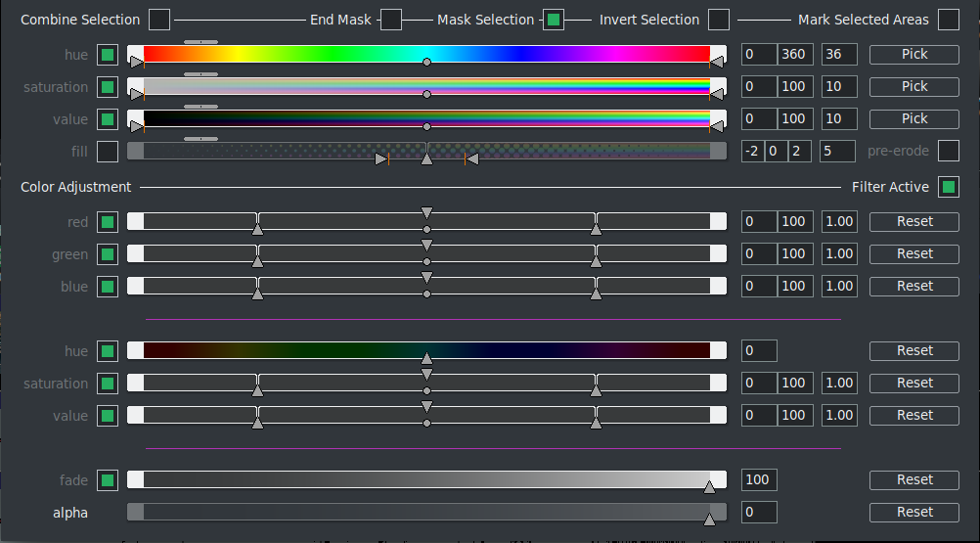Click the Pick button for saturation
Image resolution: width=980 pixels, height=543 pixels.
(914, 87)
